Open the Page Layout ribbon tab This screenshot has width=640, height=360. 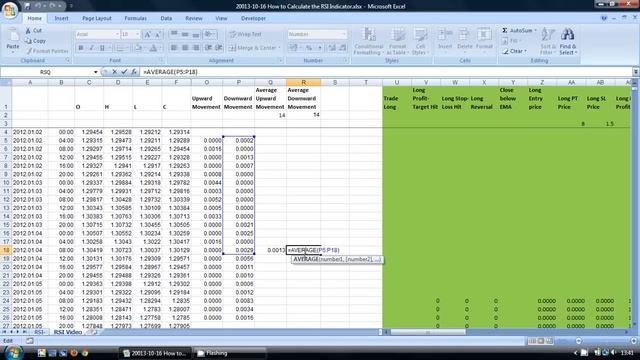97,18
